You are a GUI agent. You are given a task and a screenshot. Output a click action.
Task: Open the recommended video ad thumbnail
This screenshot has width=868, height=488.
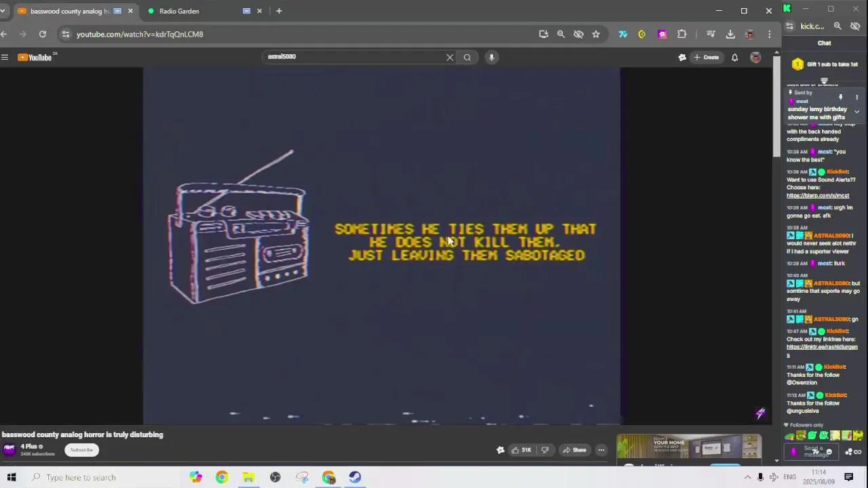(x=688, y=447)
